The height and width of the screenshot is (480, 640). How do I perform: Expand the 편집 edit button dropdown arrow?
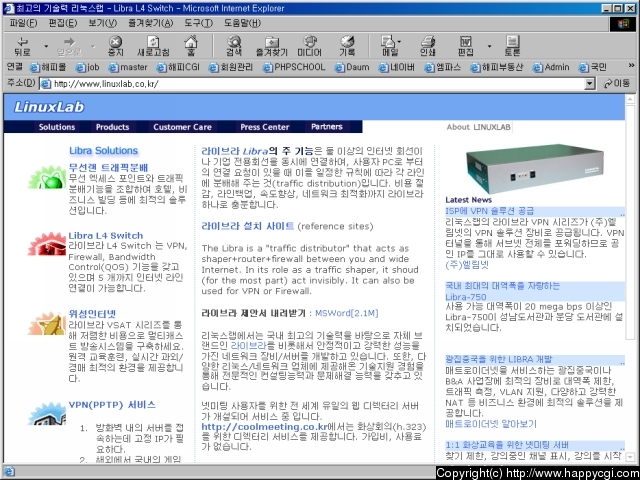coord(489,46)
